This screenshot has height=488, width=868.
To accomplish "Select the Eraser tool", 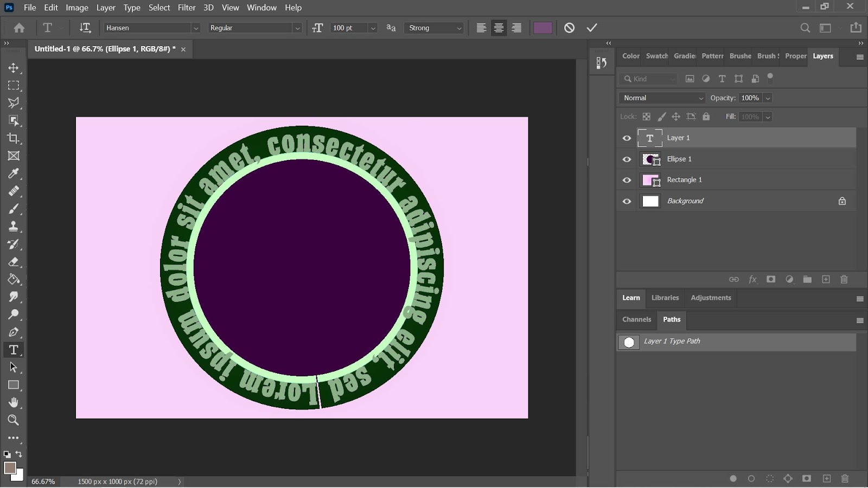I will pyautogui.click(x=14, y=262).
